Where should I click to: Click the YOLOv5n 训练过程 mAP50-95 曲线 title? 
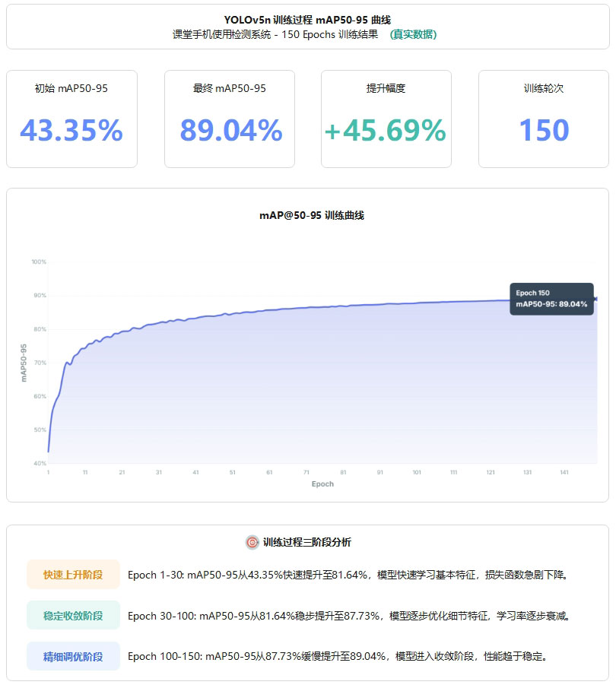(307, 20)
